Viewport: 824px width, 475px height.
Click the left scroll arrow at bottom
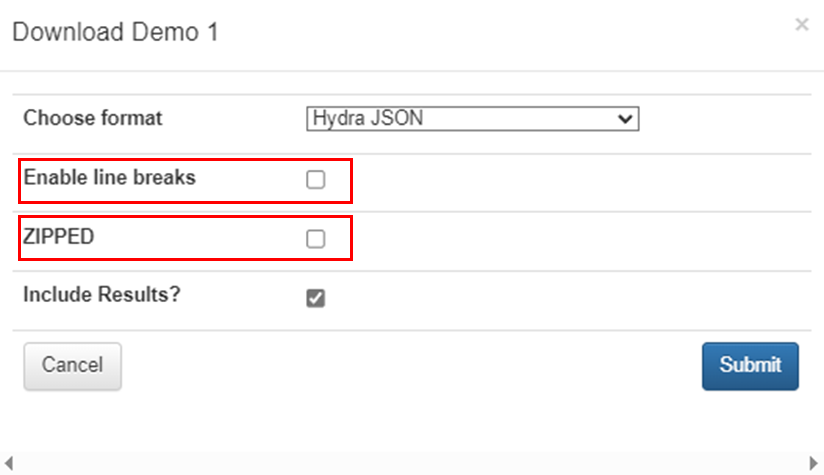tap(9, 463)
